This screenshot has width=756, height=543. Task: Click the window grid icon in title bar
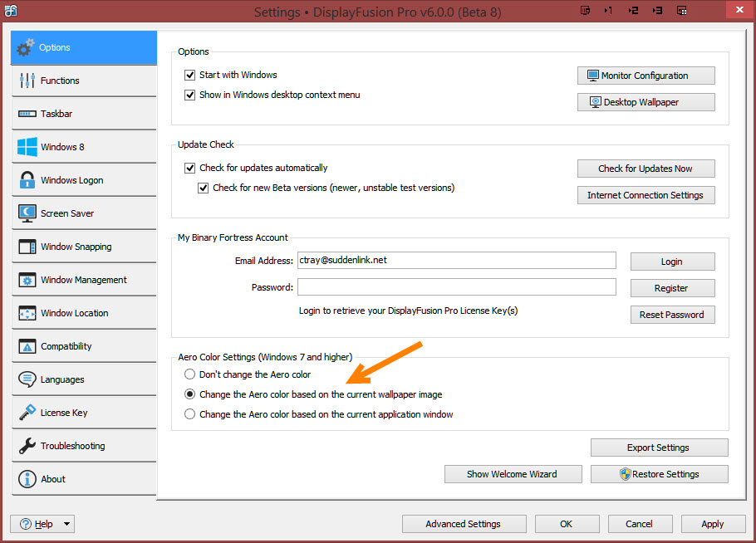click(x=681, y=11)
